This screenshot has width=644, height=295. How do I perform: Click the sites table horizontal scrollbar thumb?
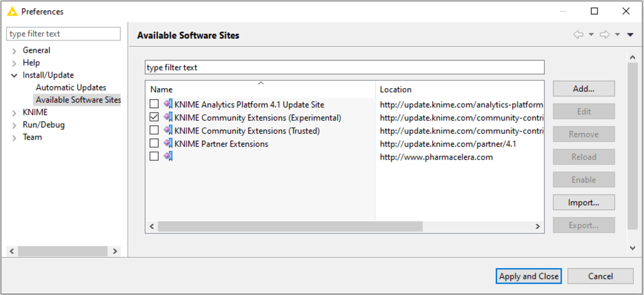[x=290, y=226]
